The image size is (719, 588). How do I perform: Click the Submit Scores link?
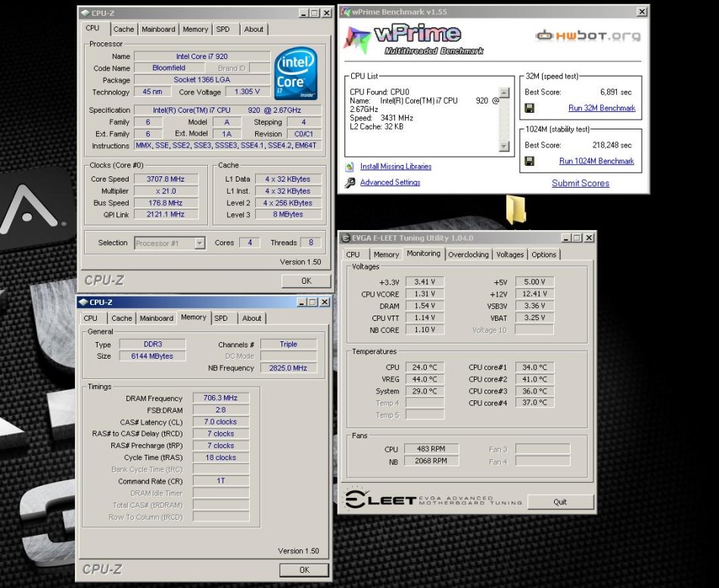pos(580,183)
